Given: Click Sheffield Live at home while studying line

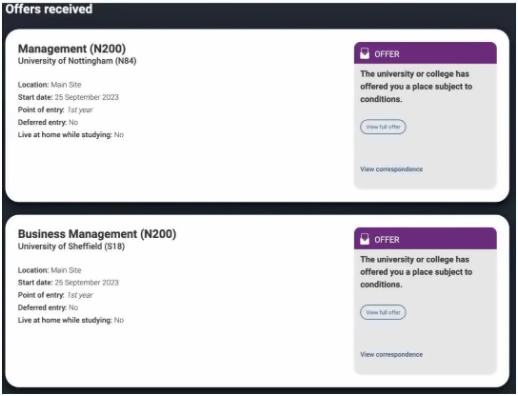Looking at the screenshot, I should (71, 320).
